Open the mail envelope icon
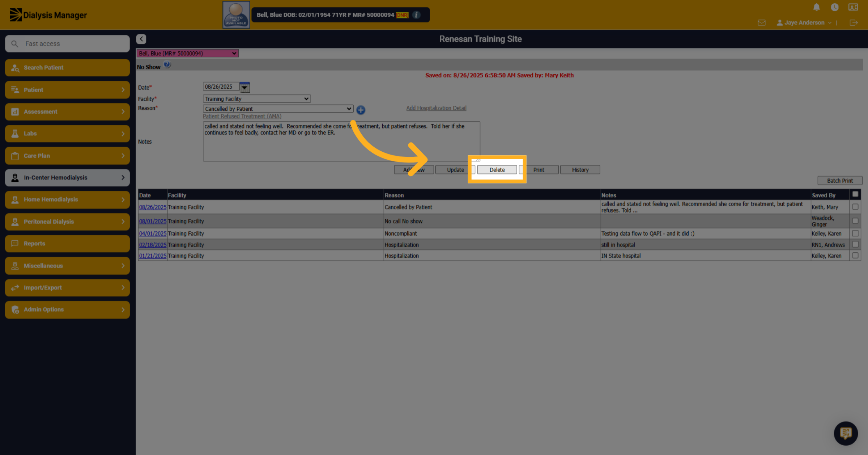Screen dimensions: 868x455 tap(761, 23)
